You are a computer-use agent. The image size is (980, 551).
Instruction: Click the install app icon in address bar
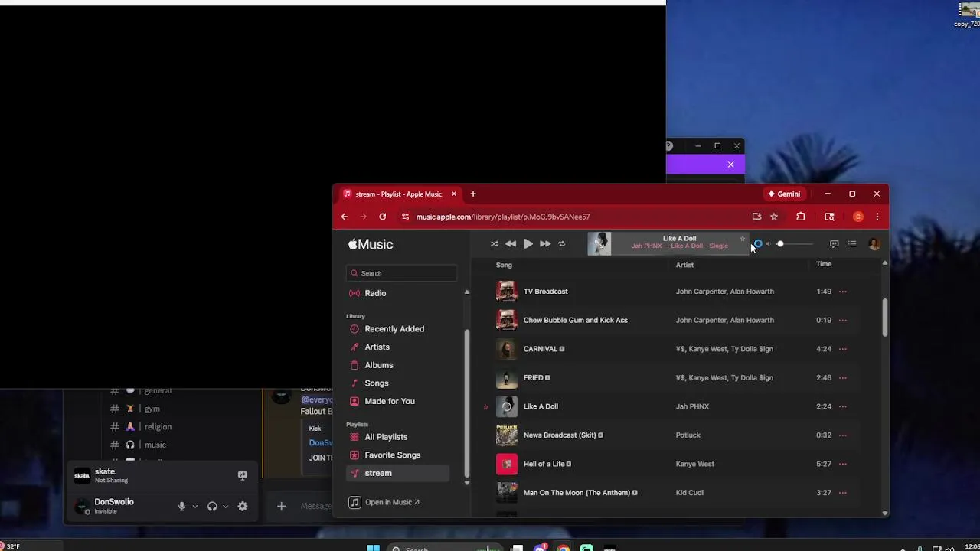pos(756,217)
